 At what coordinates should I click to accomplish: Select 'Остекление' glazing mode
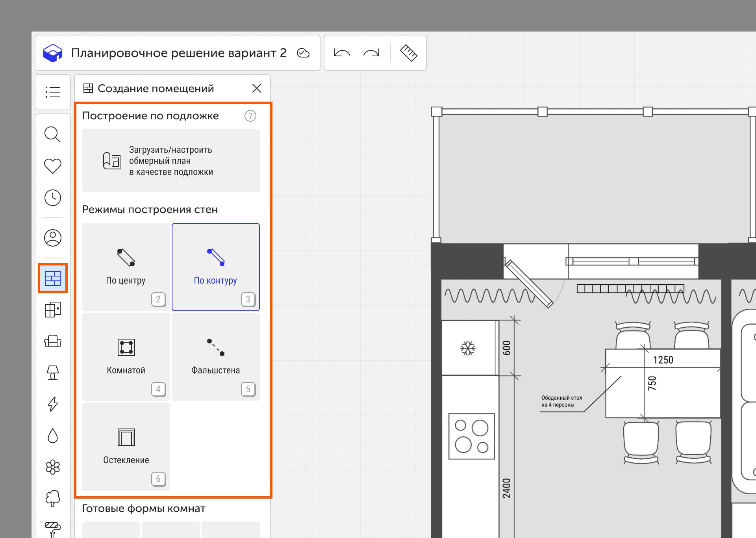pyautogui.click(x=126, y=447)
